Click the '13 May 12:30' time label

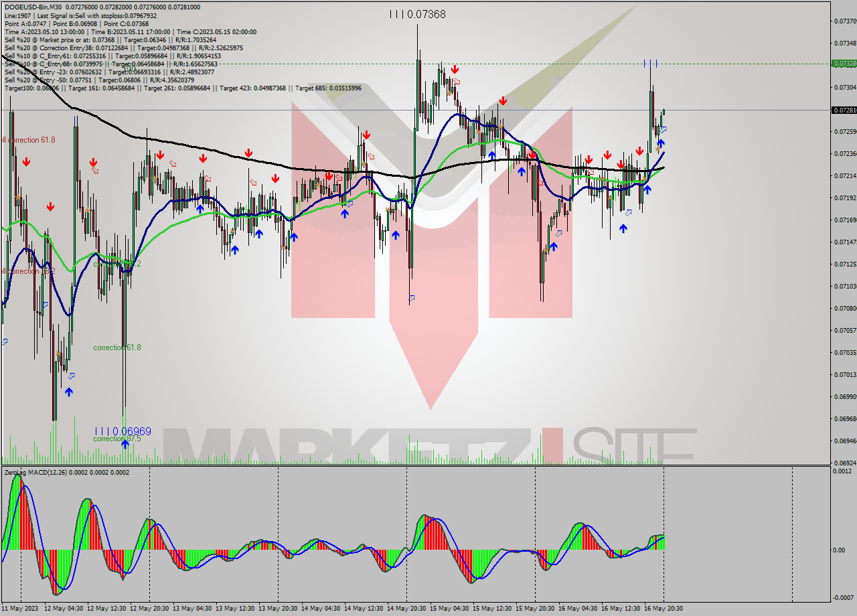(x=235, y=609)
